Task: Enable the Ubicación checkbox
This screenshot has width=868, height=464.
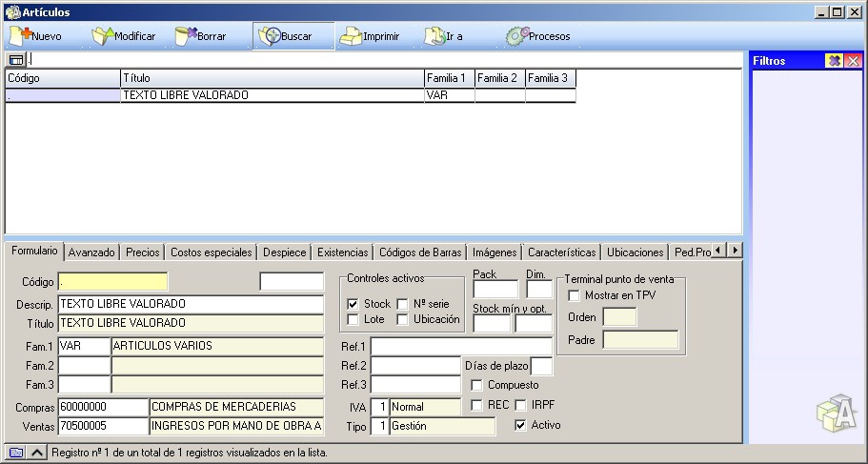Action: [402, 319]
